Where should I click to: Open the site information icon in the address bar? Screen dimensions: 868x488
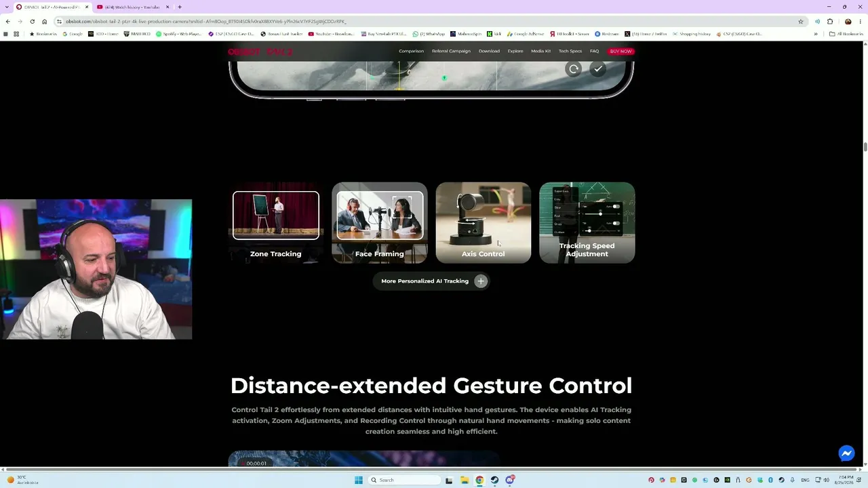(x=59, y=22)
